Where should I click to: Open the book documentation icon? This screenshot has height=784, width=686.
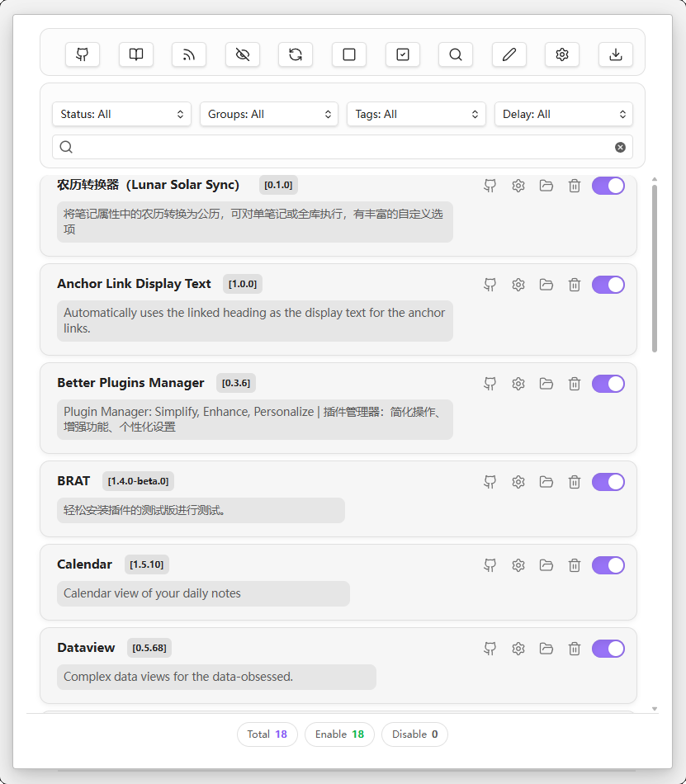coord(136,54)
